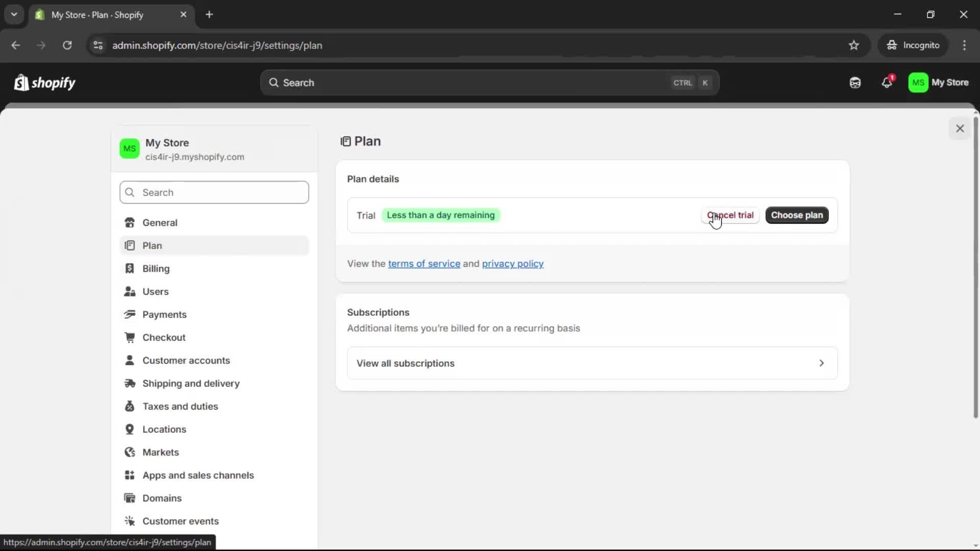Click the 'Less than a day remaining' badge
This screenshot has width=980, height=551.
click(x=440, y=215)
